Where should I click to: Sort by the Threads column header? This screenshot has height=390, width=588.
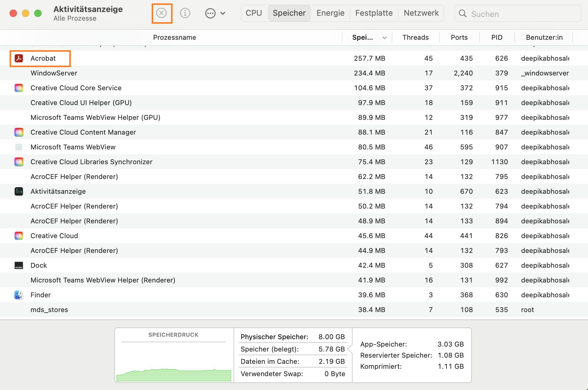tap(415, 37)
